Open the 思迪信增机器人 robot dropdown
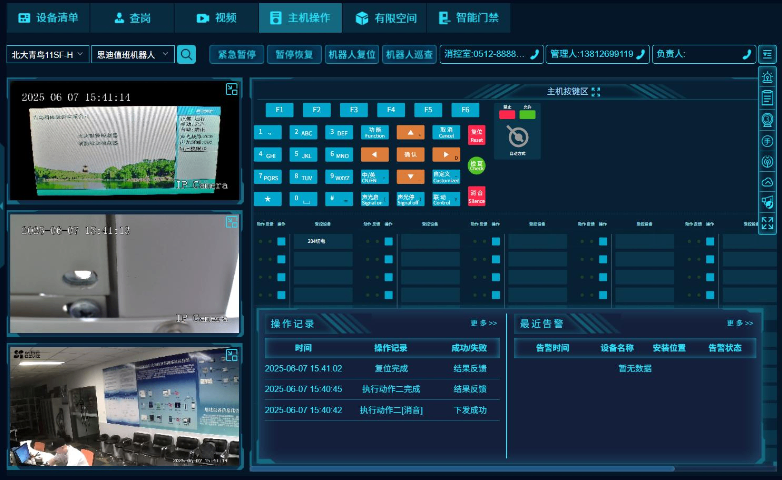Image resolution: width=782 pixels, height=480 pixels. 132,54
